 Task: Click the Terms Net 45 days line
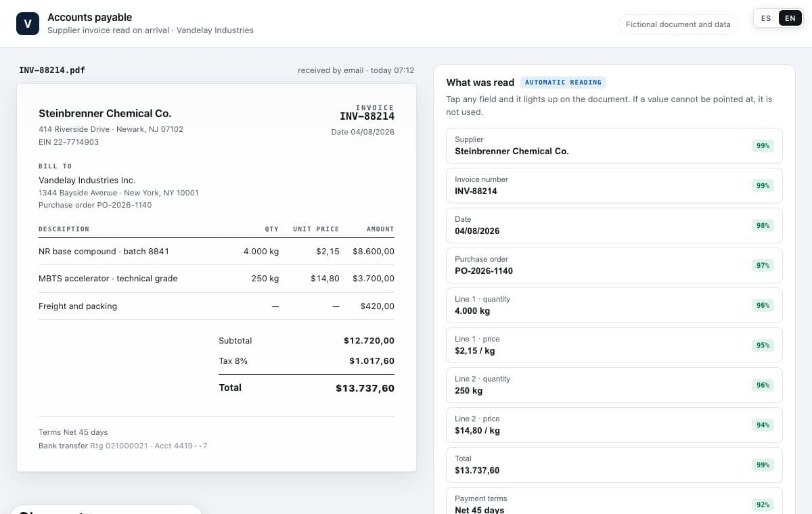click(73, 432)
